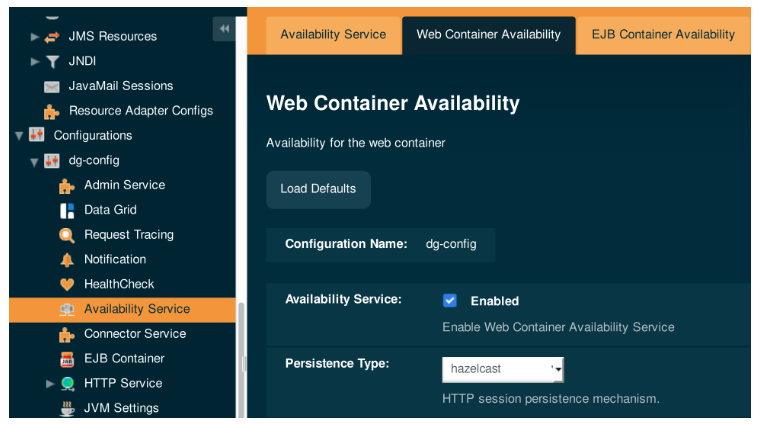Click the Data Grid icon
The image size is (762, 425).
coord(67,210)
